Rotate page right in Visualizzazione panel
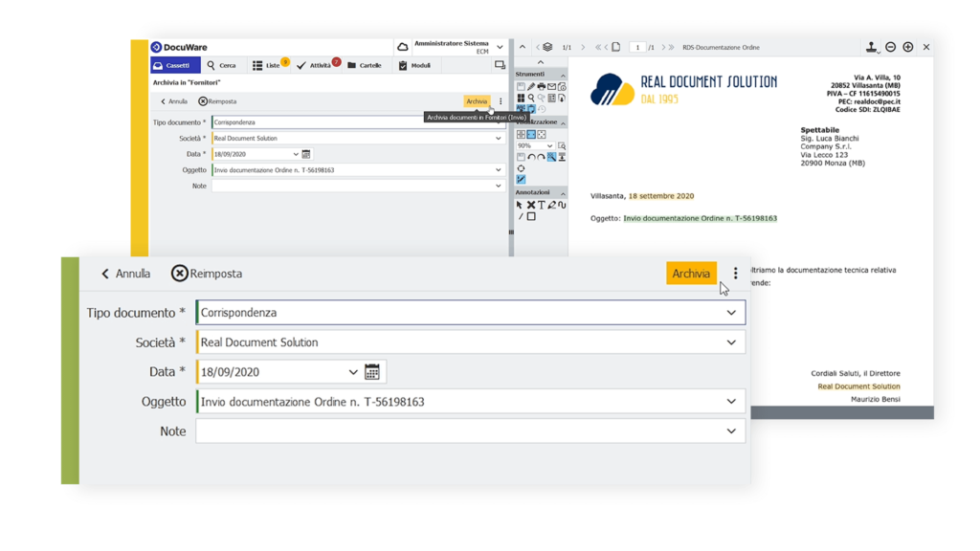The width and height of the screenshot is (980, 551). 542,158
